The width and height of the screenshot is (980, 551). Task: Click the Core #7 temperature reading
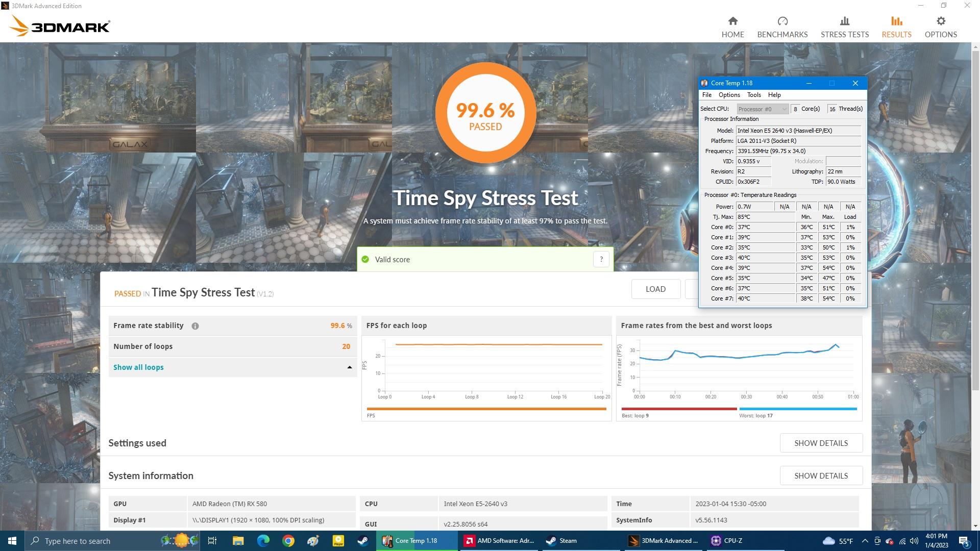click(765, 298)
